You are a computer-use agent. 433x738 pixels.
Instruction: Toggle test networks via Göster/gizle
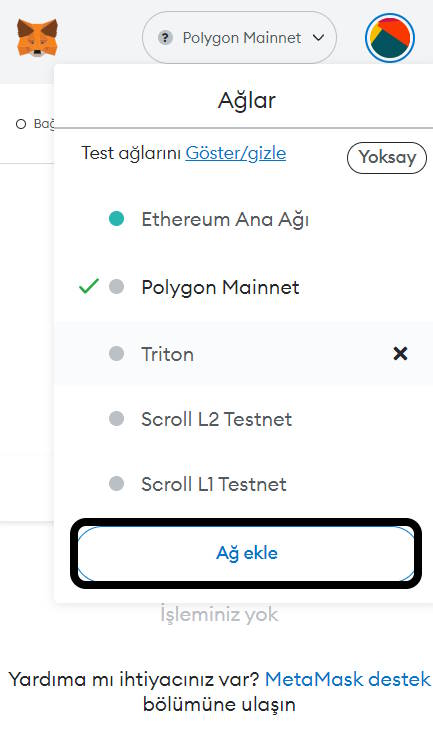tap(236, 153)
